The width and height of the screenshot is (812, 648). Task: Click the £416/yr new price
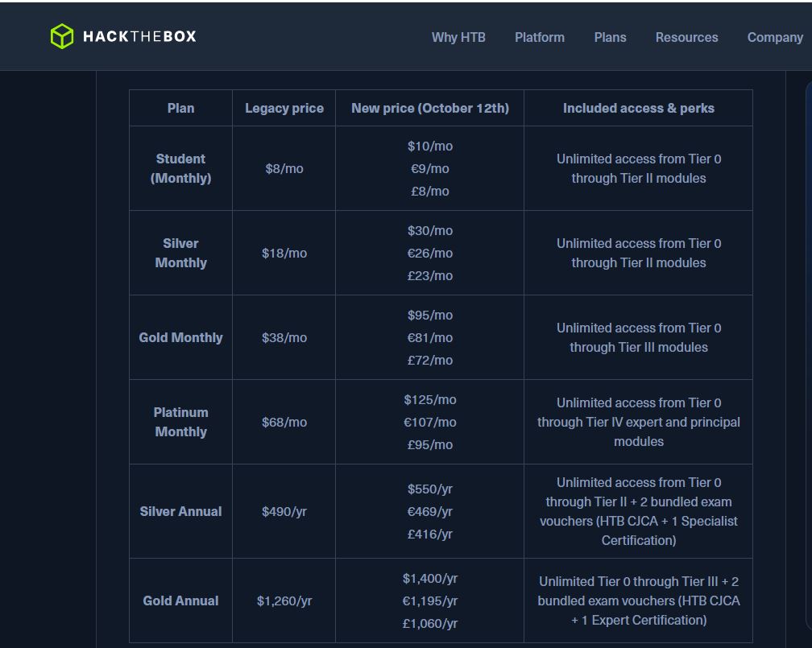tap(430, 534)
